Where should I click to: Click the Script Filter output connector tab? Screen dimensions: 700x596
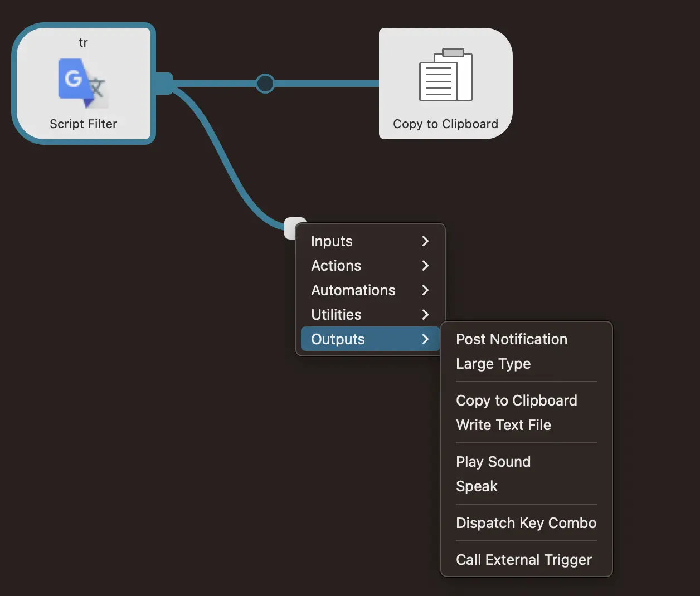point(164,84)
